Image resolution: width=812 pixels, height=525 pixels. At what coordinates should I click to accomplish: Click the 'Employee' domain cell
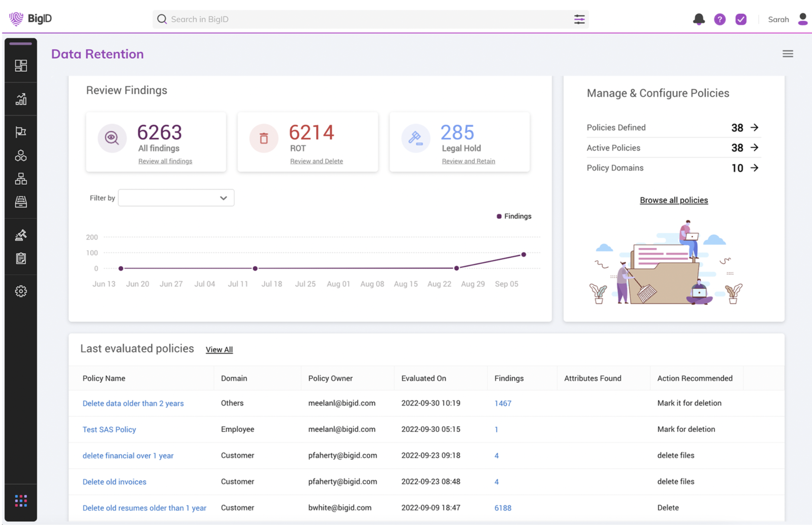point(237,429)
